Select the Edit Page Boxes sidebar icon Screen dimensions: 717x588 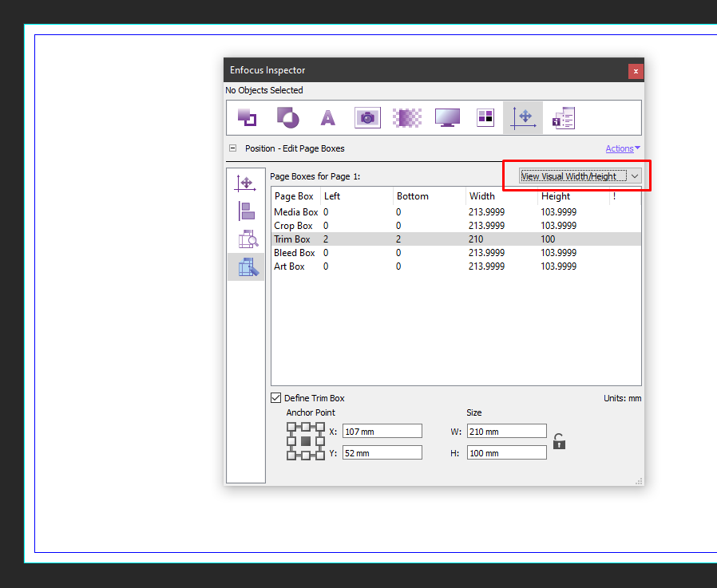pyautogui.click(x=246, y=266)
